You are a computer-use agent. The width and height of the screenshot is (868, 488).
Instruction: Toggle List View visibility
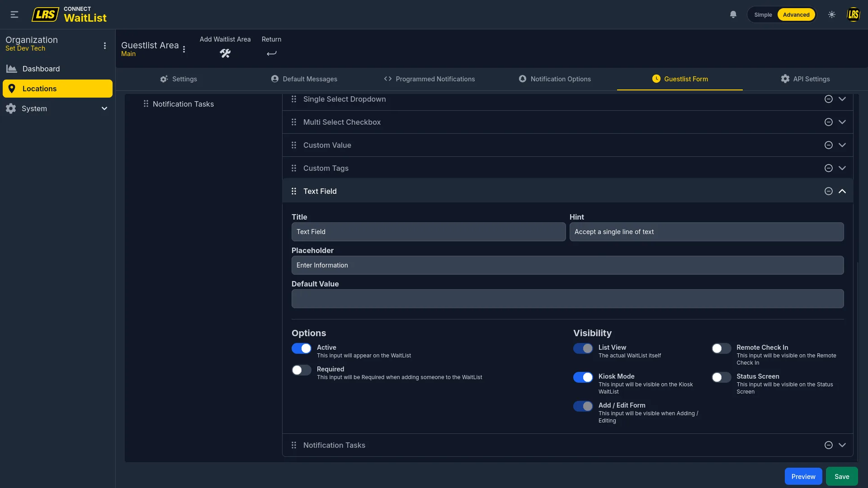[583, 348]
